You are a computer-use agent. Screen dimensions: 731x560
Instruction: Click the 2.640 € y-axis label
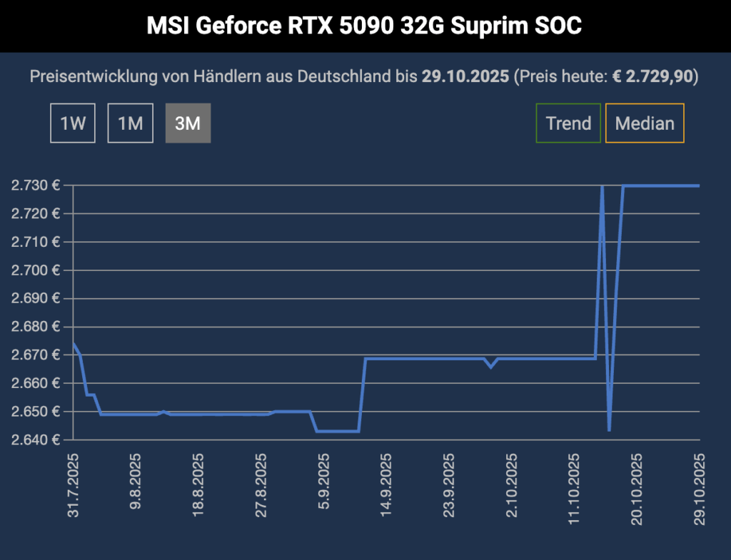tap(36, 439)
